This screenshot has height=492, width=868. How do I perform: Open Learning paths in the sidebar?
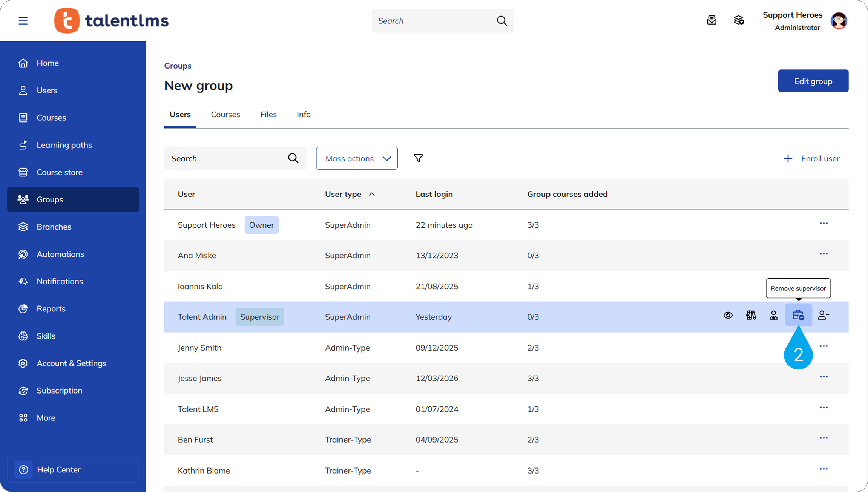(73, 145)
